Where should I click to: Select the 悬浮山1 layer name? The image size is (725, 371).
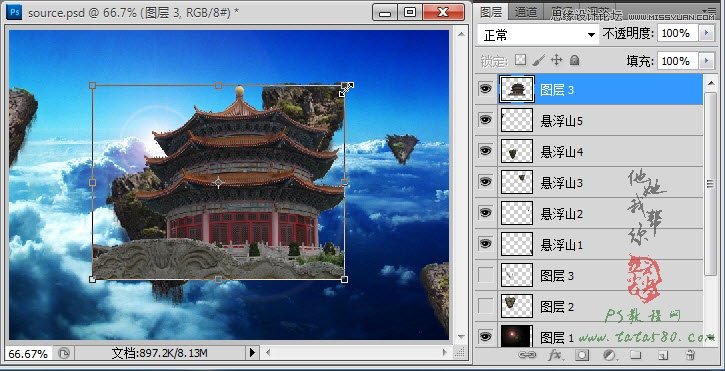[x=561, y=245]
